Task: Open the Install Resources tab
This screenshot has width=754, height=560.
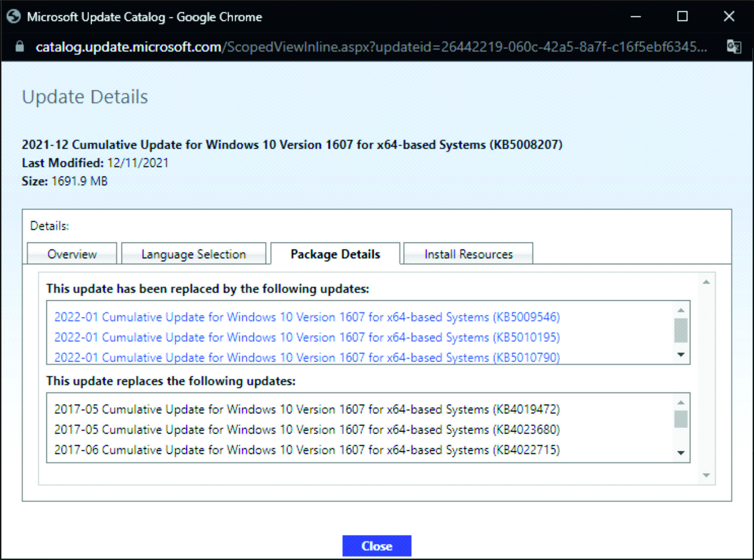Action: pyautogui.click(x=468, y=254)
